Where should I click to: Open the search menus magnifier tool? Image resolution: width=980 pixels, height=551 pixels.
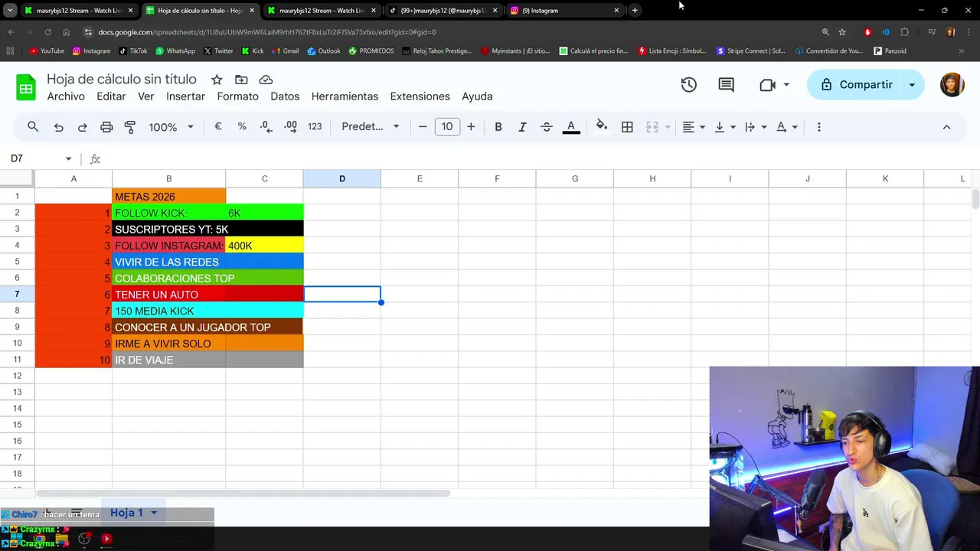click(33, 127)
